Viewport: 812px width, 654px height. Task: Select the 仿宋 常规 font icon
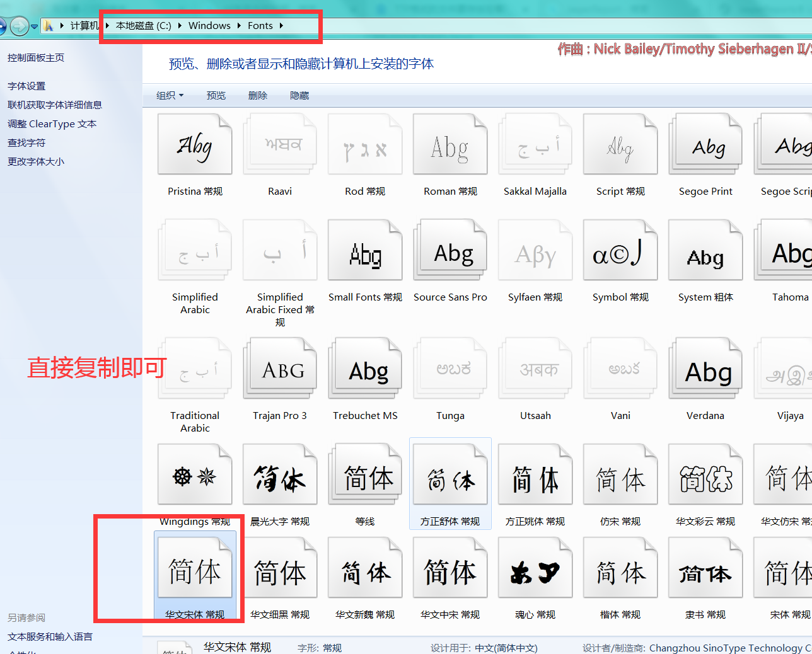[620, 474]
